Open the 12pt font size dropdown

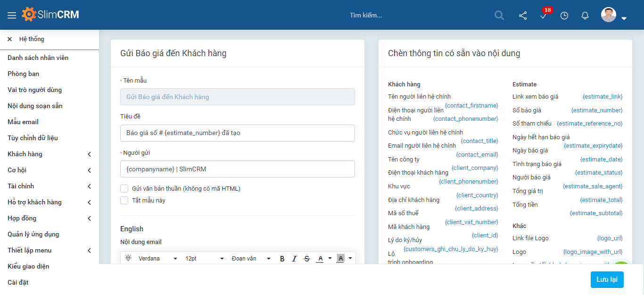click(203, 258)
